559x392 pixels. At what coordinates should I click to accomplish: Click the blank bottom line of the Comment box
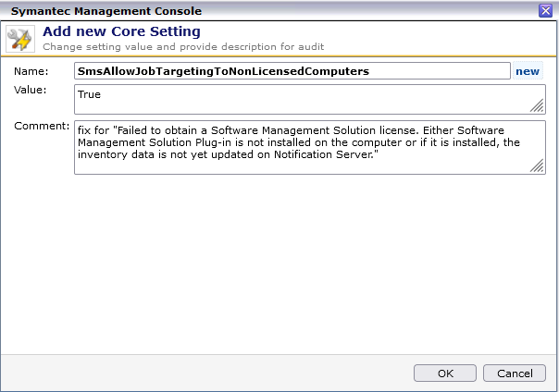click(x=278, y=165)
